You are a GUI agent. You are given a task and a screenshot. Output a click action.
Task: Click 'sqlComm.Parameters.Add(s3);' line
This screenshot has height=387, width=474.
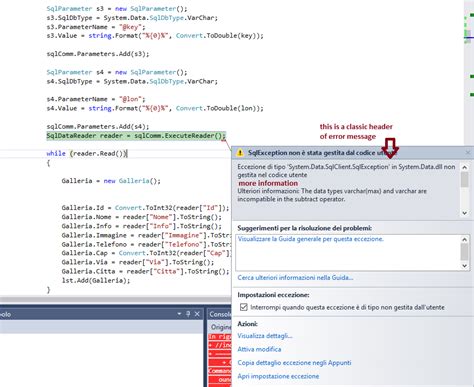(x=98, y=54)
